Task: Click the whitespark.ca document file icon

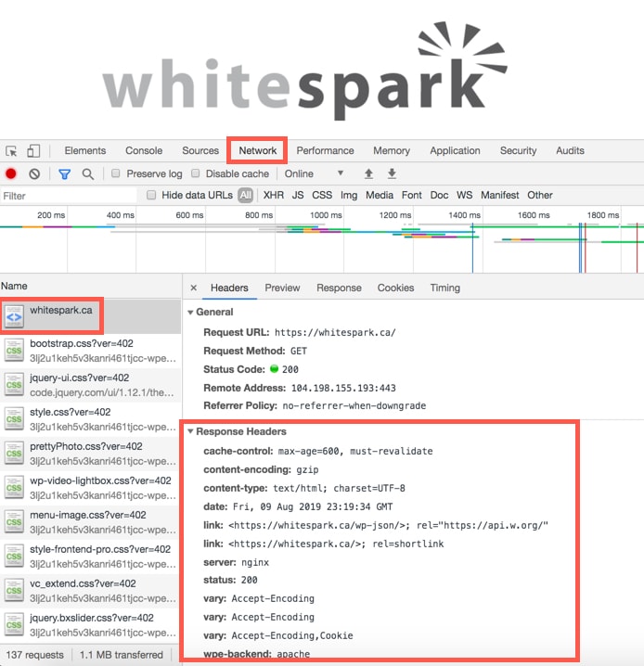Action: point(14,316)
